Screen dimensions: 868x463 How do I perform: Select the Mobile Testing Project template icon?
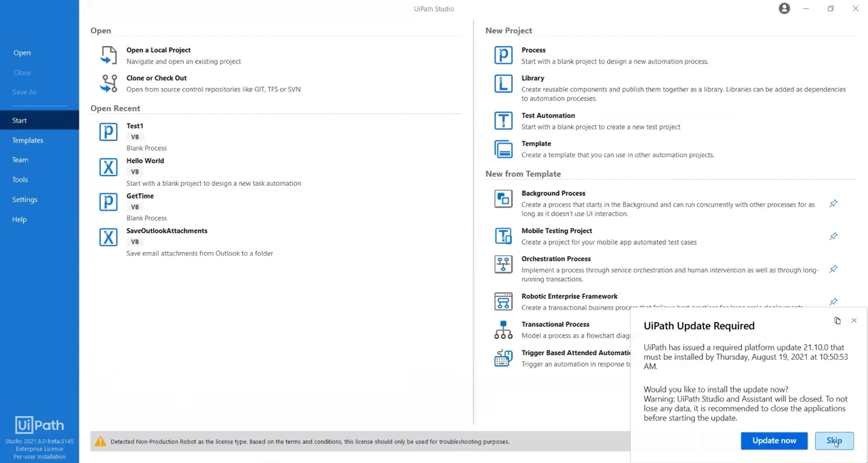pos(503,236)
